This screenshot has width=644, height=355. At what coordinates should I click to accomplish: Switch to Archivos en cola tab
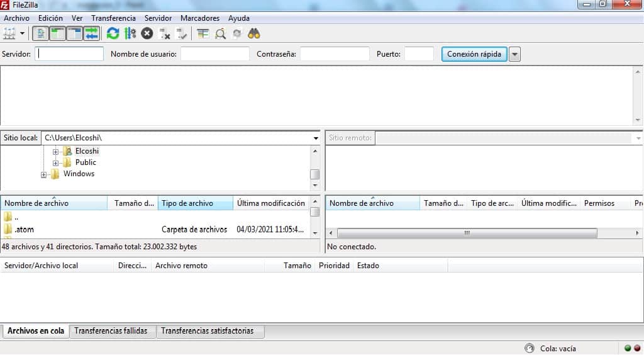36,330
